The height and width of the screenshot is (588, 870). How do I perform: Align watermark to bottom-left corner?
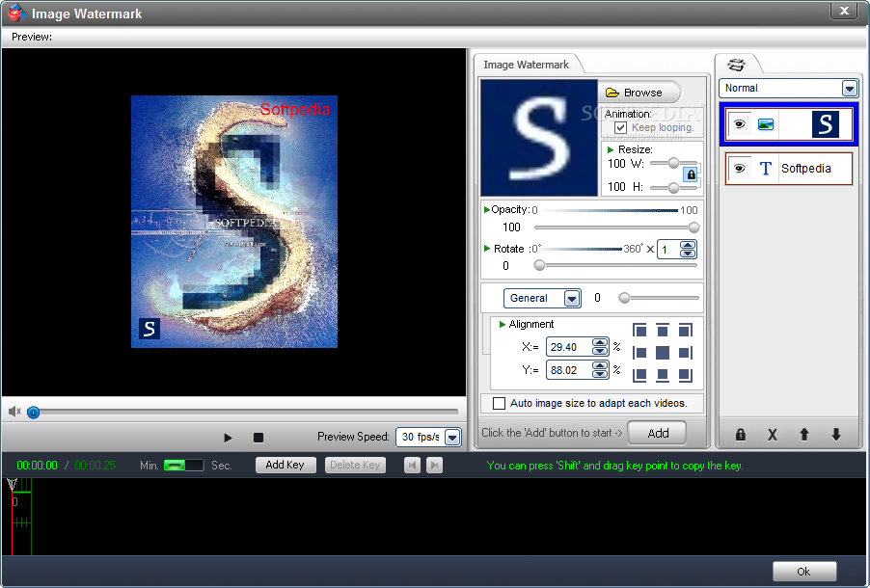(x=639, y=375)
